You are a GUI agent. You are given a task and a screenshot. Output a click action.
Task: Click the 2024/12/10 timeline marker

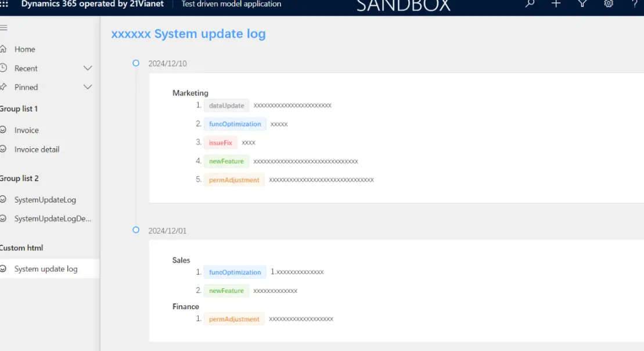tap(136, 63)
